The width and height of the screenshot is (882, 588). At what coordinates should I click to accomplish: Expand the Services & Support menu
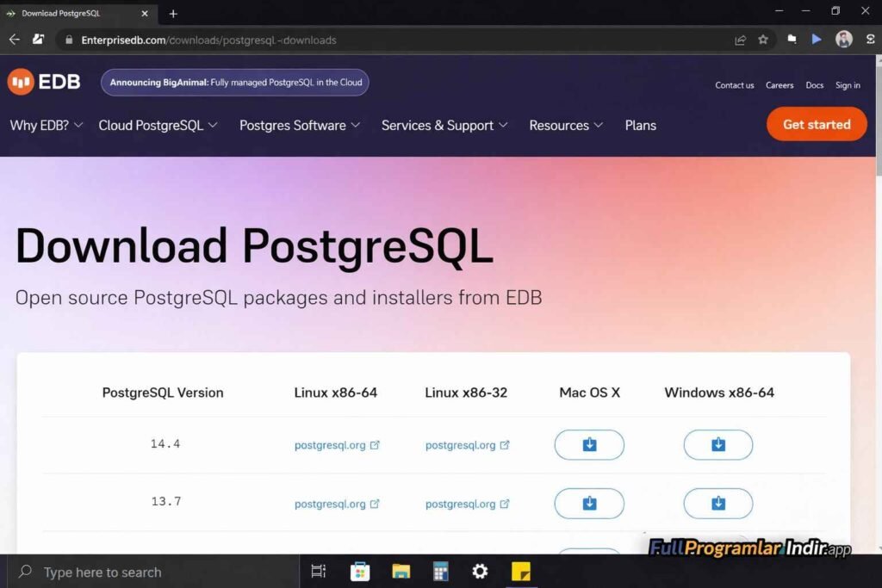pos(444,125)
